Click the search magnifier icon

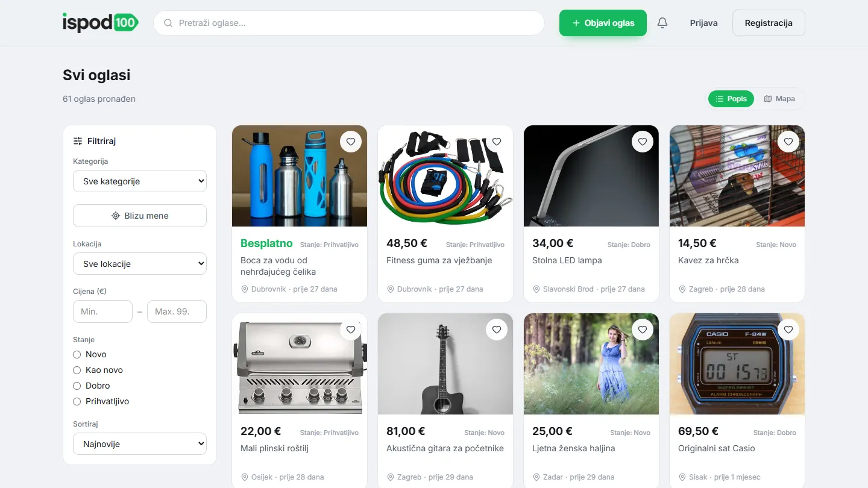click(168, 23)
